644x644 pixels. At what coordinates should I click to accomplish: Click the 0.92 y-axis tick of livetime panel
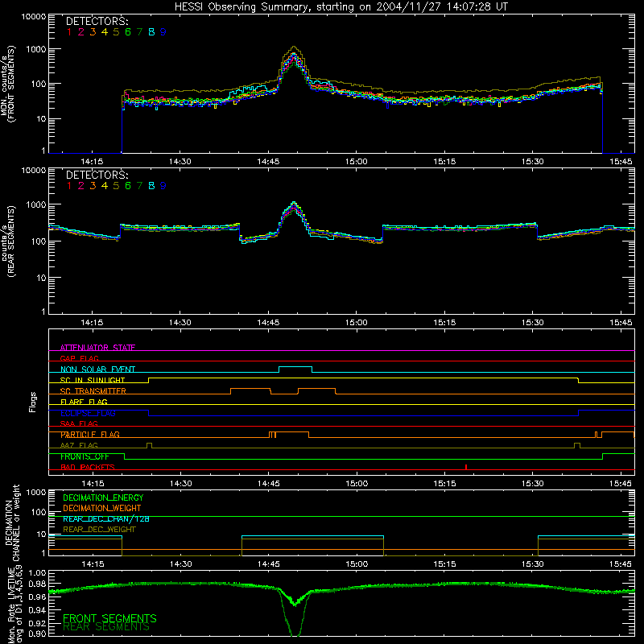tap(37, 623)
